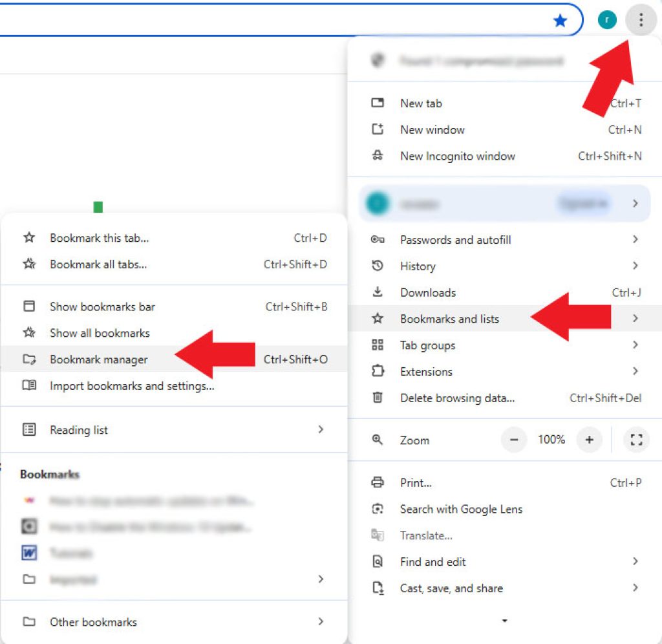
Task: Choose Show bookmarks bar entry text
Action: point(102,306)
